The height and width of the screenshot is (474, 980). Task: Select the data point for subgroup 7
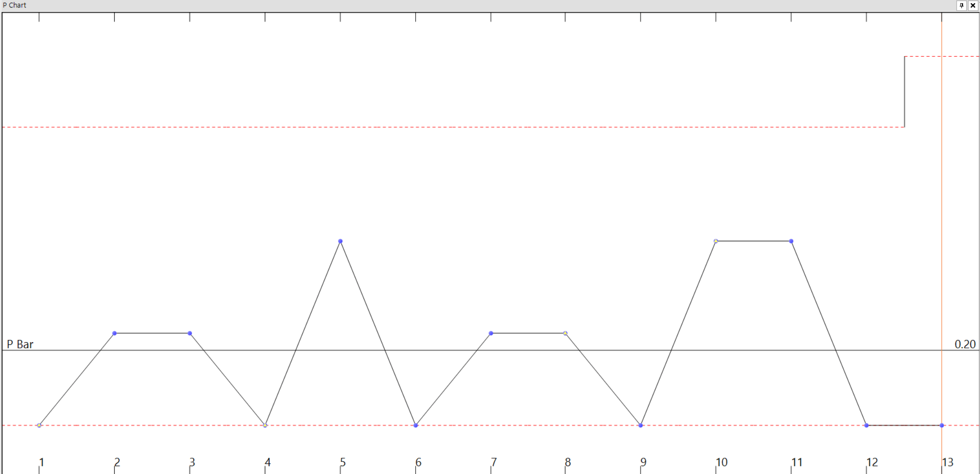[x=491, y=333]
